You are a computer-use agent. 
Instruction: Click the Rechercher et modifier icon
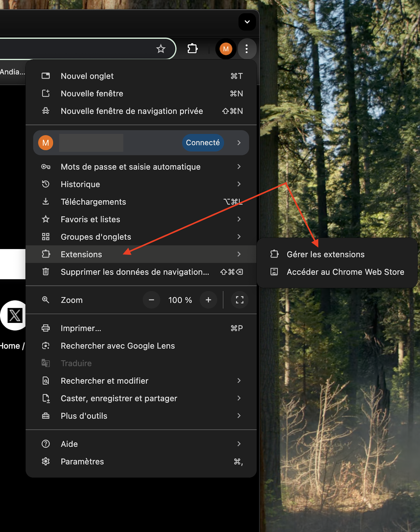(46, 381)
